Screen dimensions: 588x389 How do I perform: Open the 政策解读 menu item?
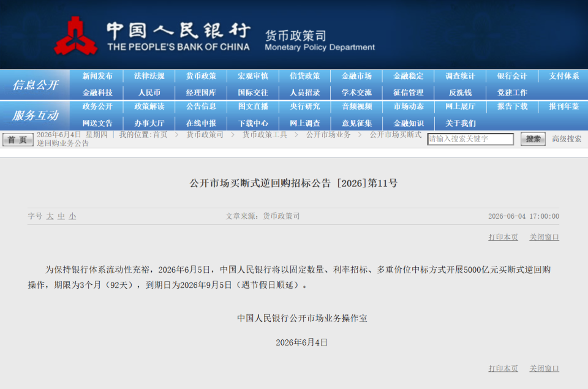coord(149,106)
